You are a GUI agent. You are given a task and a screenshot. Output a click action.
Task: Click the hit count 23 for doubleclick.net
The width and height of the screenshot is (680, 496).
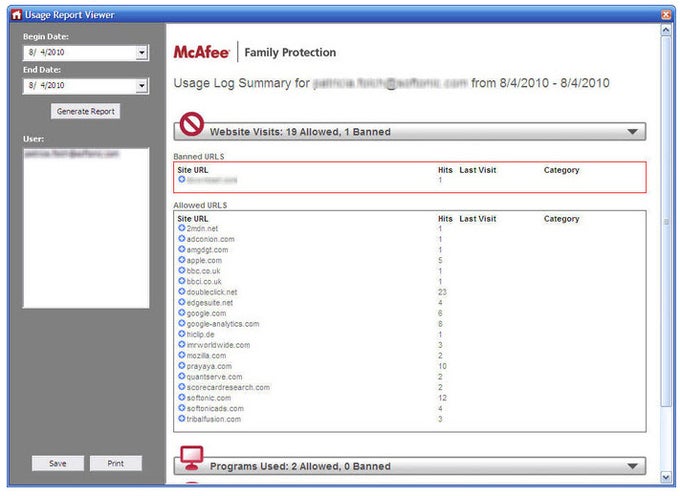[442, 292]
